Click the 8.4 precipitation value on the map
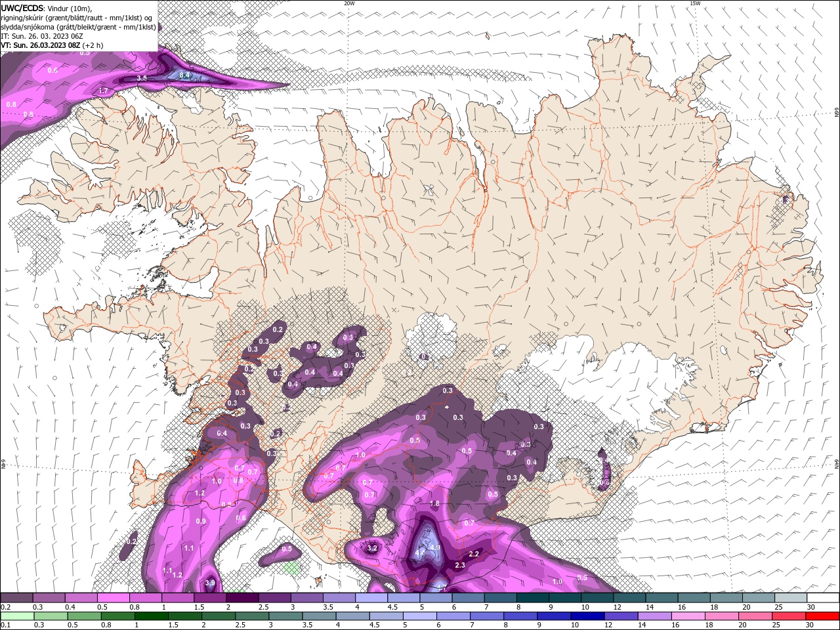 (x=185, y=75)
